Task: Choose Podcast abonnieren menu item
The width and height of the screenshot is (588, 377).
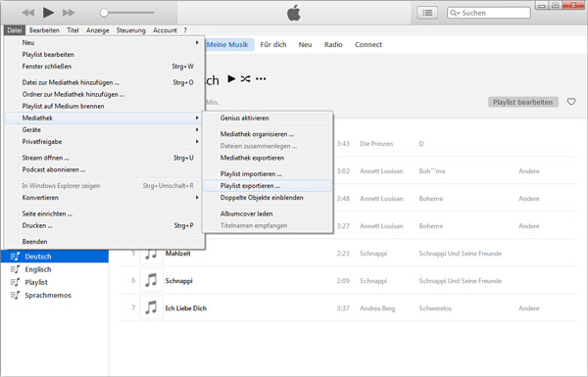Action: click(104, 169)
